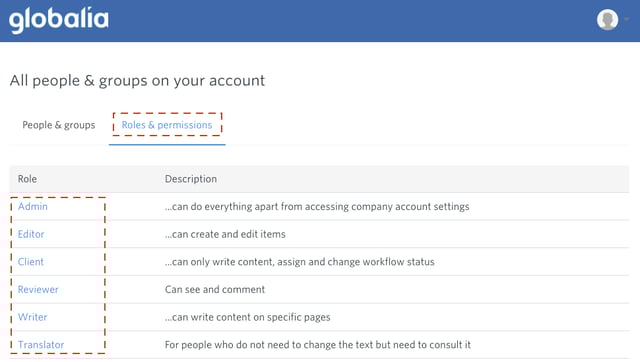Image resolution: width=640 pixels, height=362 pixels.
Task: Select the Client workflow status description text
Action: pyautogui.click(x=300, y=262)
